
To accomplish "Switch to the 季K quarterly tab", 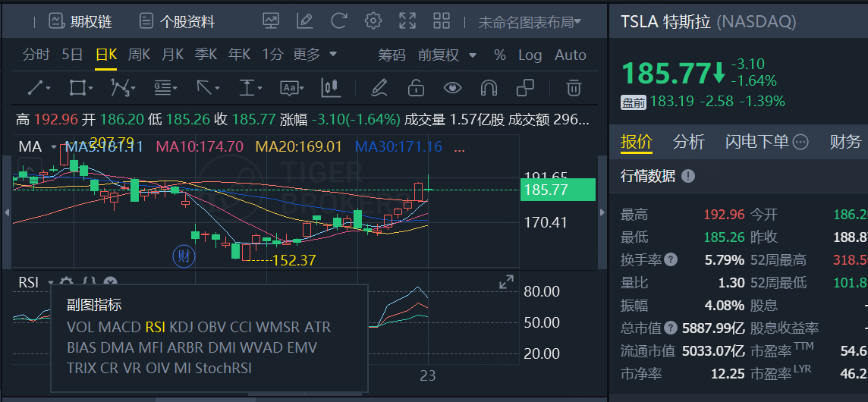I will 206,55.
